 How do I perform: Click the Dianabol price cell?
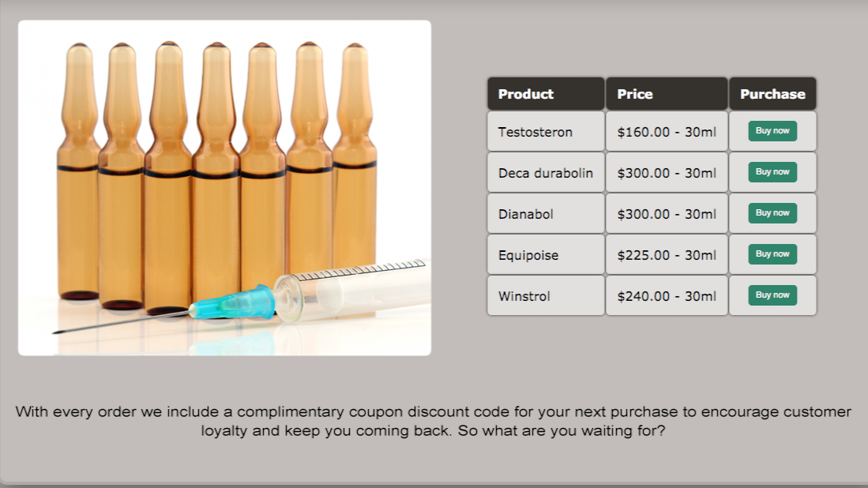click(666, 214)
